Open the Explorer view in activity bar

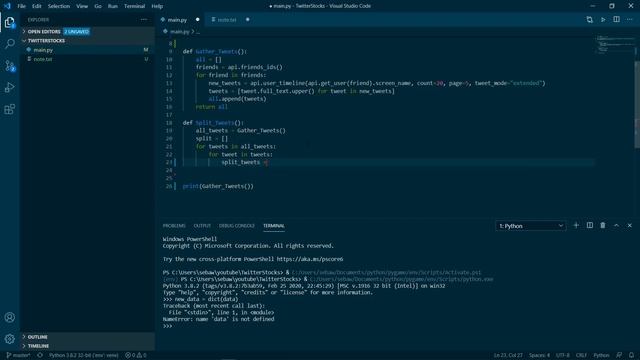pyautogui.click(x=10, y=22)
